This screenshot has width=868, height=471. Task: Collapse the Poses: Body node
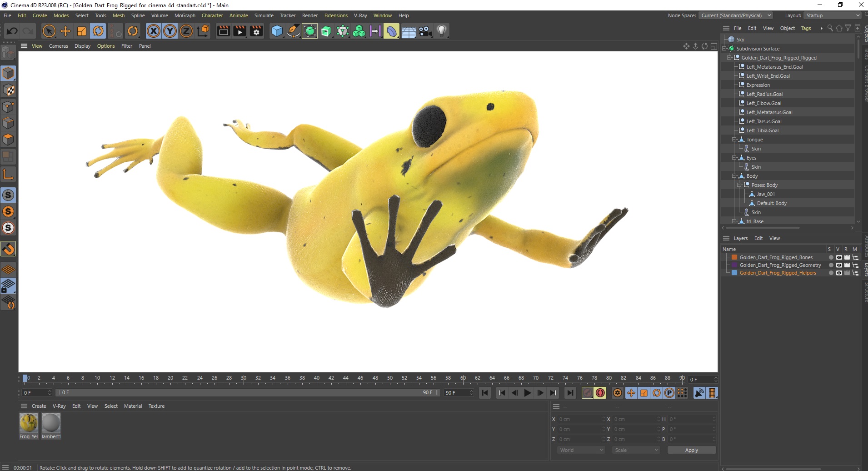click(x=739, y=185)
